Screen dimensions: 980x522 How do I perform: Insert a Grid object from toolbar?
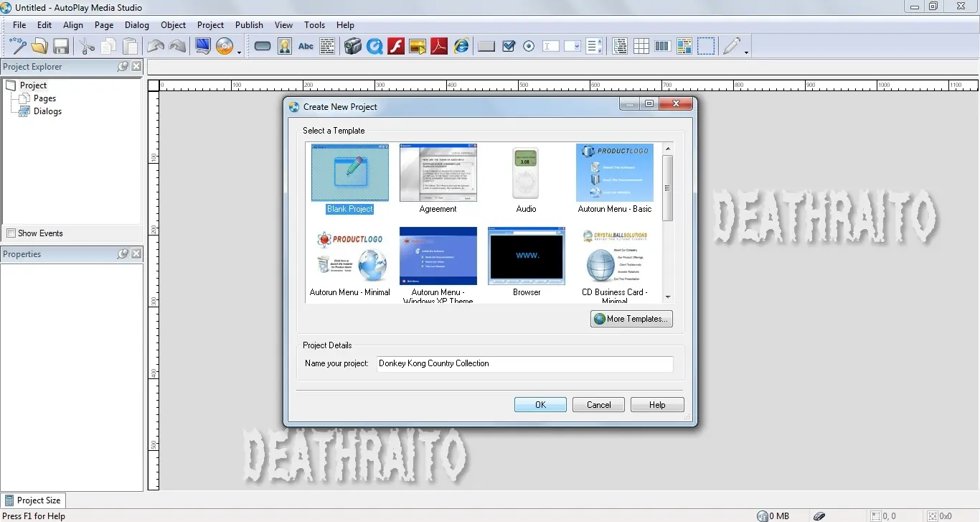pos(641,47)
